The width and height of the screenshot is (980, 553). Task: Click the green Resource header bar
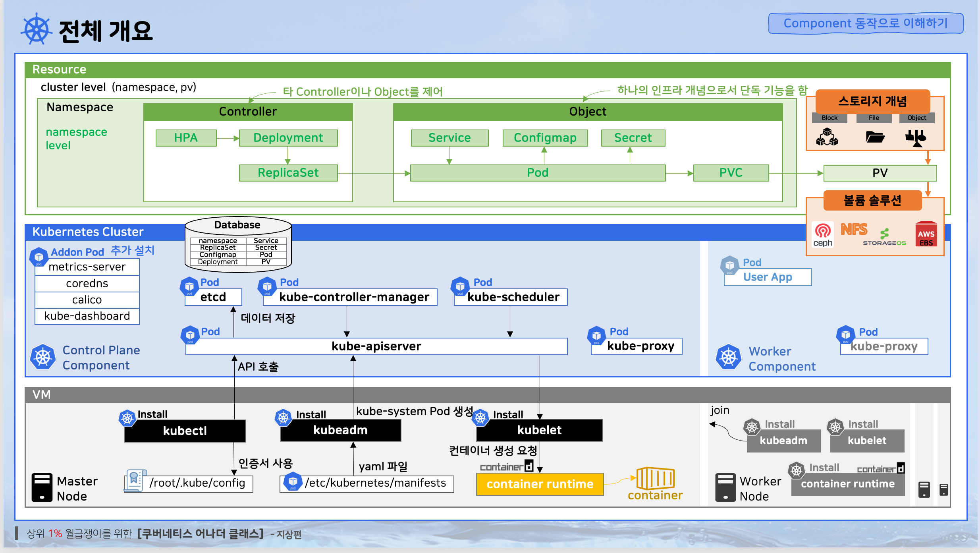tap(488, 70)
